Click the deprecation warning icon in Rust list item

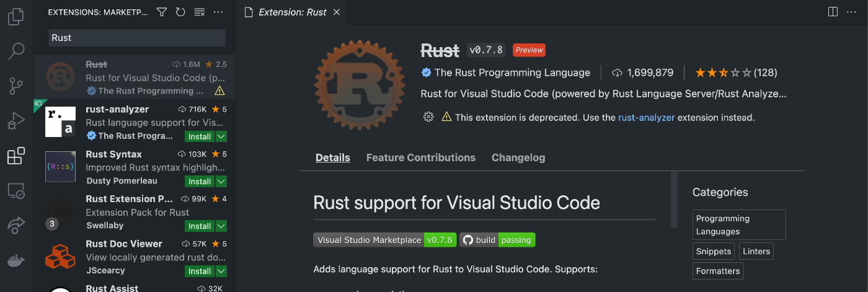pos(219,91)
